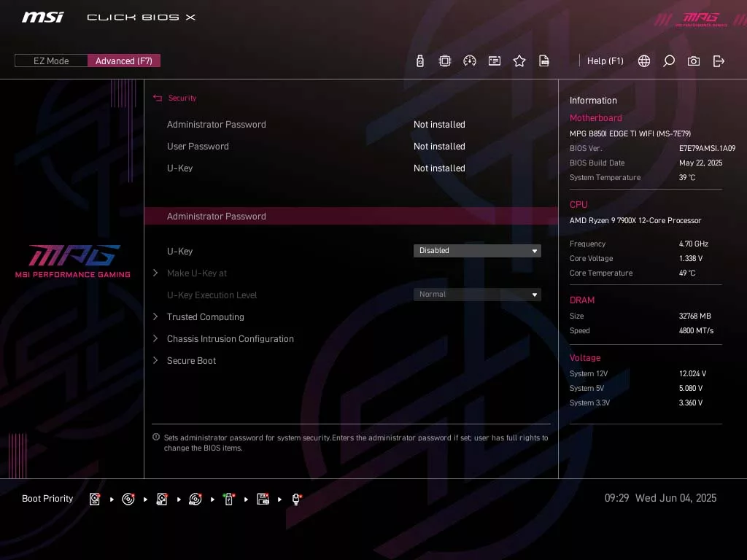Image resolution: width=747 pixels, height=560 pixels.
Task: Select the floppy disk boot device icon
Action: 263,499
